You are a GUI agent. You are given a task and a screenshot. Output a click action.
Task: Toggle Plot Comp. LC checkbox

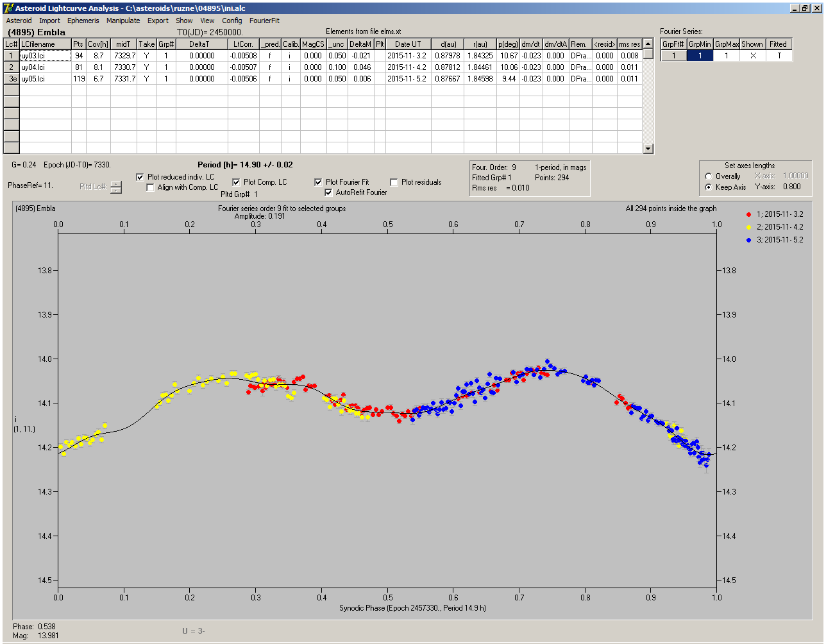[x=236, y=182]
